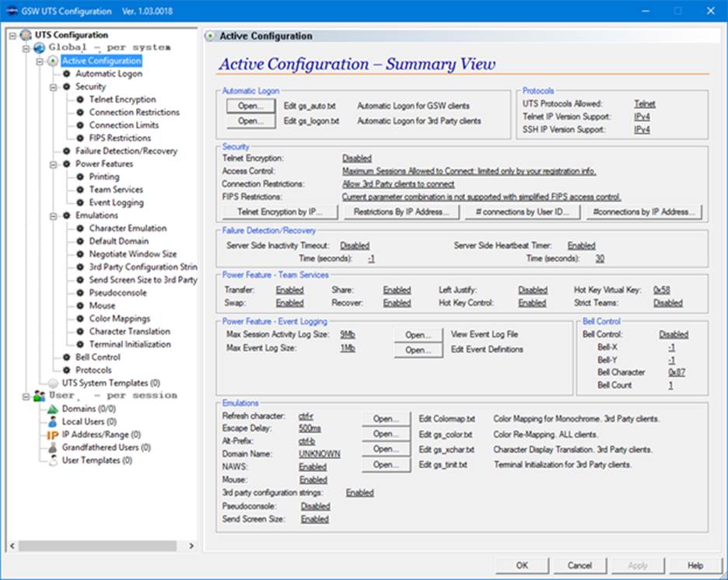
Task: Click the Global per system globe icon
Action: [x=40, y=47]
